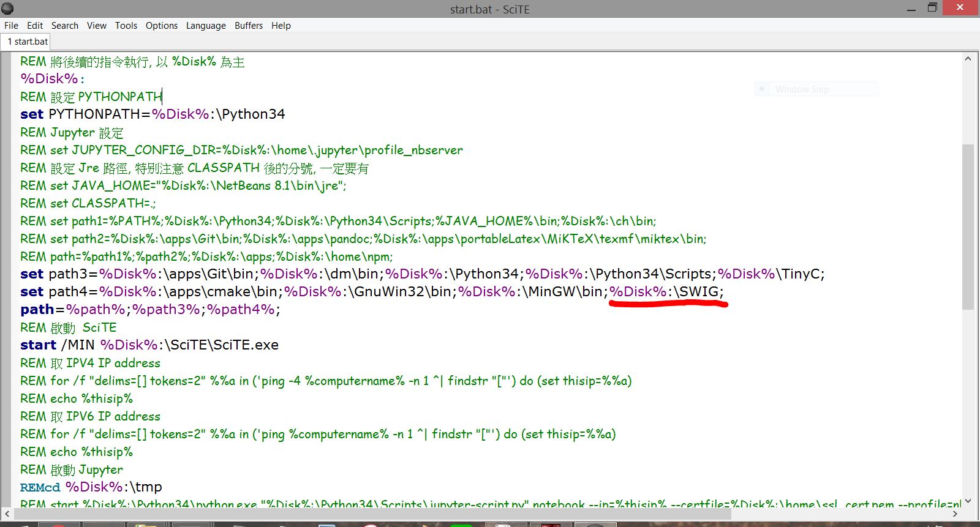980x527 pixels.
Task: Open the View menu
Action: 97,26
